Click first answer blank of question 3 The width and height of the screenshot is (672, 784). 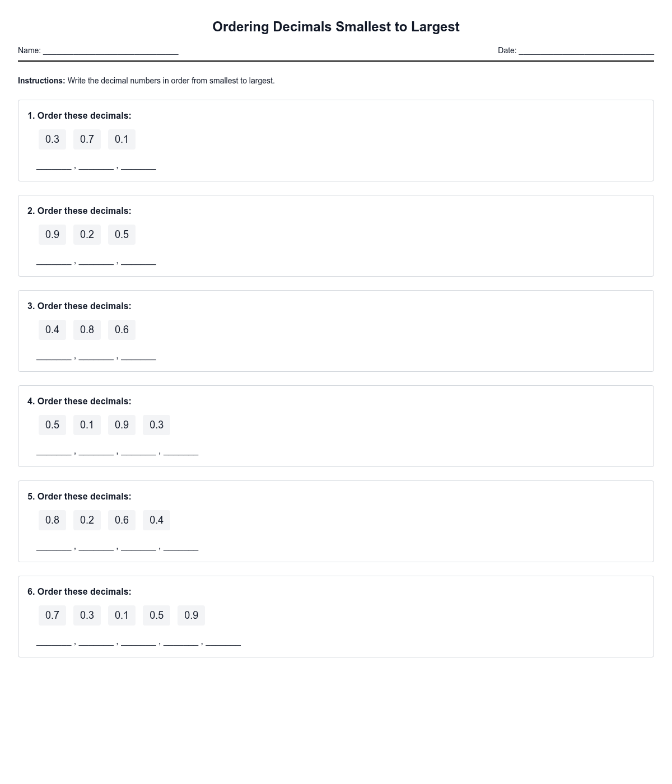54,356
